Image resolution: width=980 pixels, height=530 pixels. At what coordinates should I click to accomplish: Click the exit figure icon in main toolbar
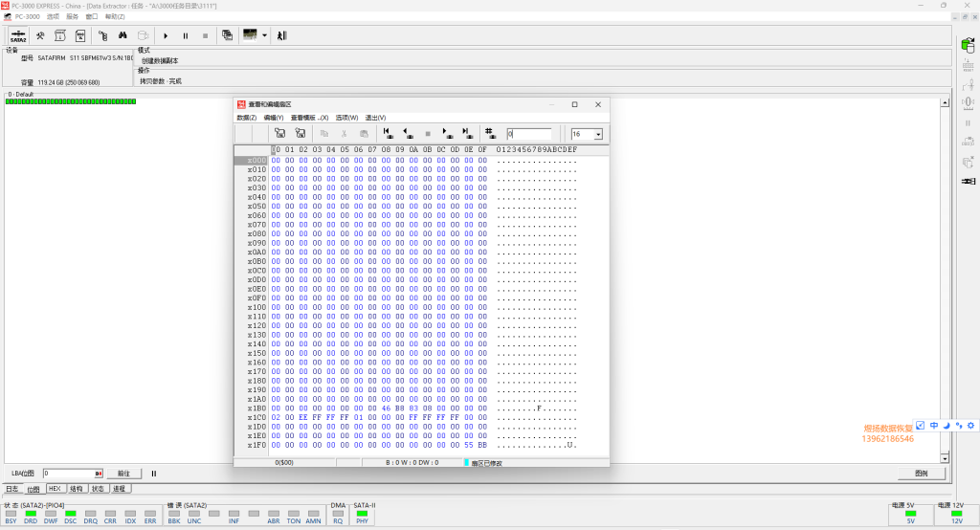(282, 36)
